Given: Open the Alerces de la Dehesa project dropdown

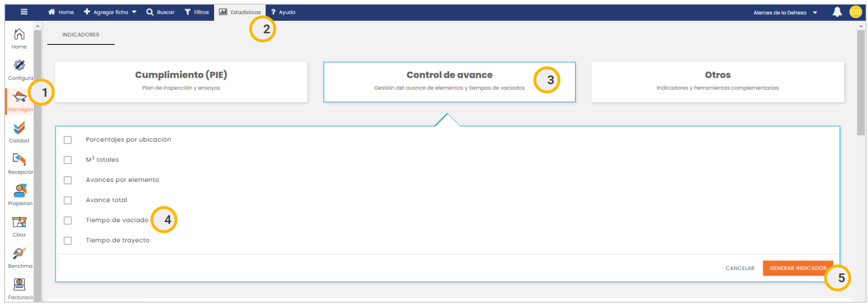Looking at the screenshot, I should click(785, 12).
